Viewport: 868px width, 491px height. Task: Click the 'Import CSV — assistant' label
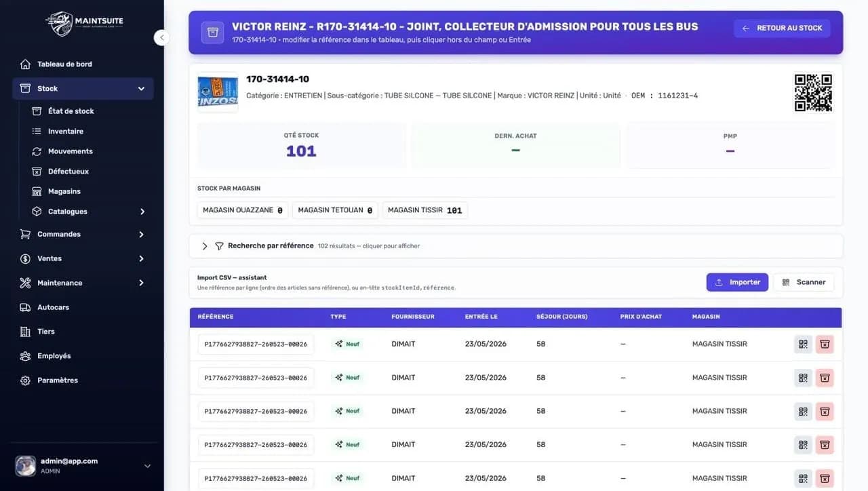tap(232, 277)
